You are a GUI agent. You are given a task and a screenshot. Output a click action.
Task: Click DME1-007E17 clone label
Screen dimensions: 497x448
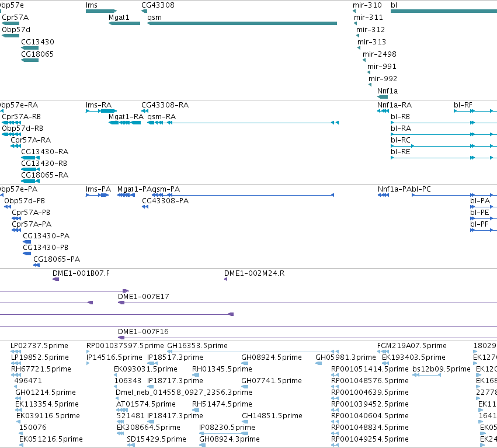(144, 297)
